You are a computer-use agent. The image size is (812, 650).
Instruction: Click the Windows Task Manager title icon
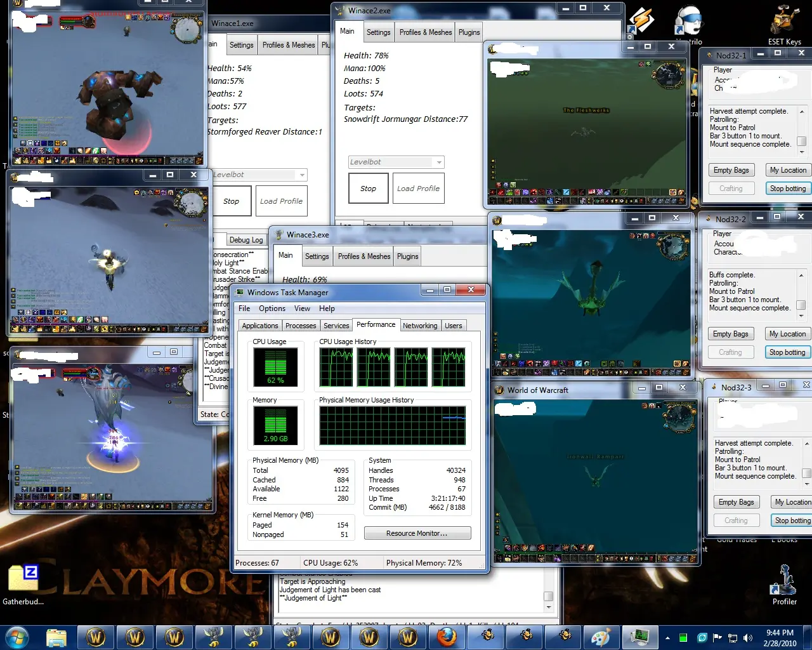240,292
